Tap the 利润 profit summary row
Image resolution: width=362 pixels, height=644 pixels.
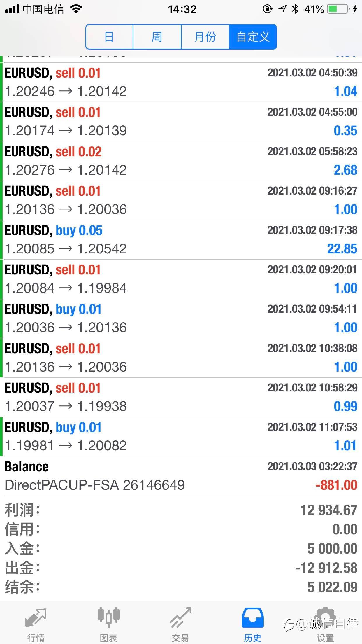[x=181, y=510]
